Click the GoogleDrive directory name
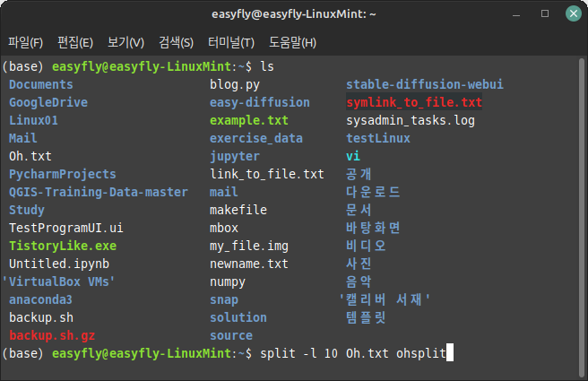 pos(48,102)
